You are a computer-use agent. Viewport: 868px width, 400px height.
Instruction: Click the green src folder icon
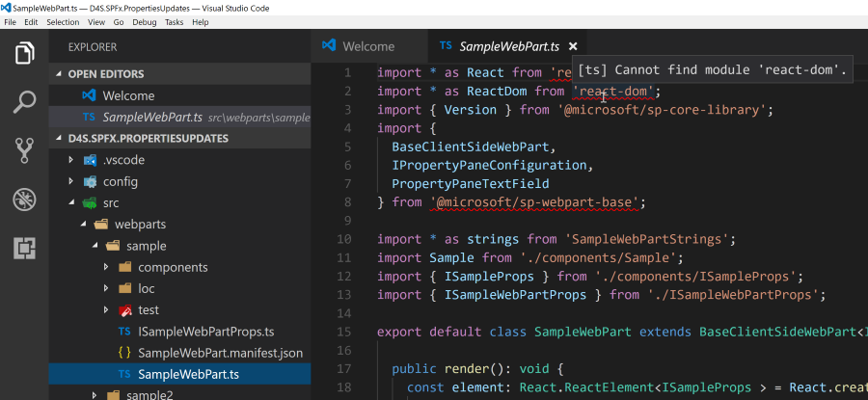click(90, 203)
